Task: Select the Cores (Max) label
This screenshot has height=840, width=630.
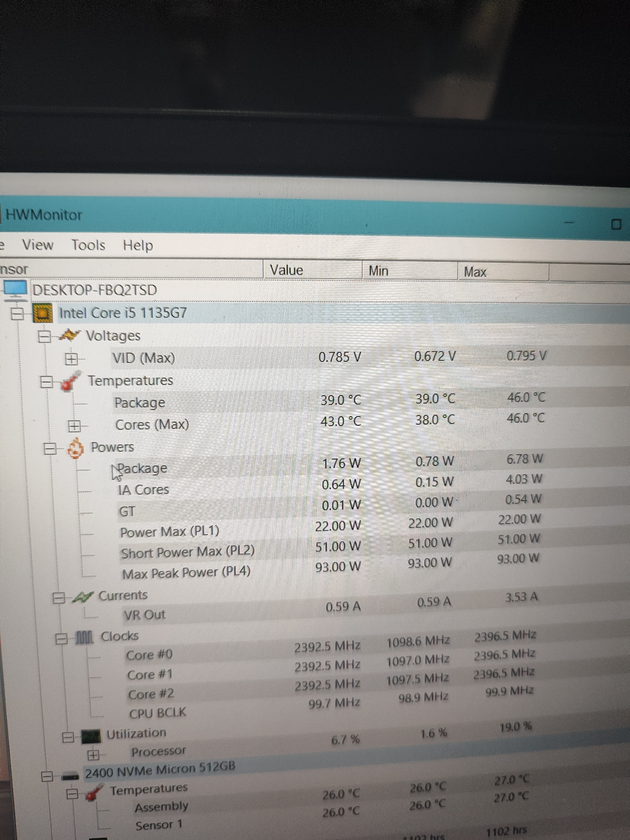Action: pos(152,424)
